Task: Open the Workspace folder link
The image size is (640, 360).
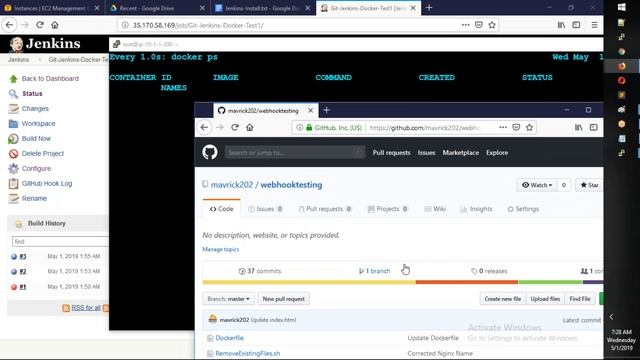Action: click(38, 123)
